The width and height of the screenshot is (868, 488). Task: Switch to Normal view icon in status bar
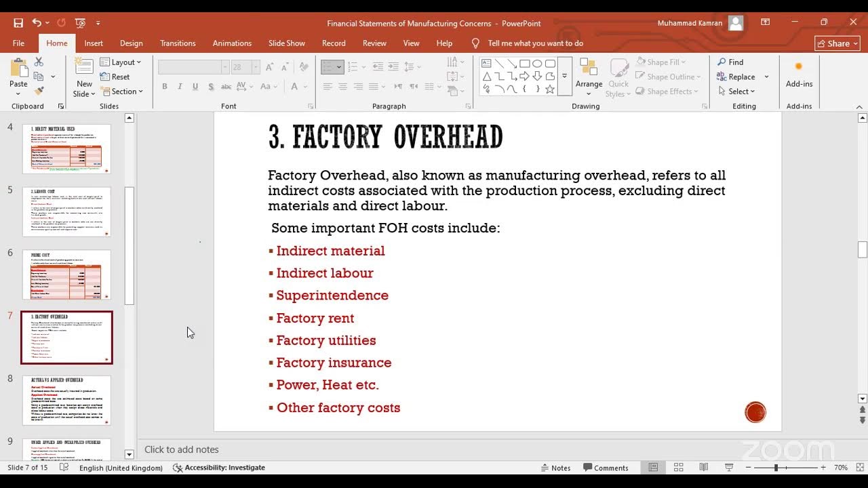[x=653, y=468]
